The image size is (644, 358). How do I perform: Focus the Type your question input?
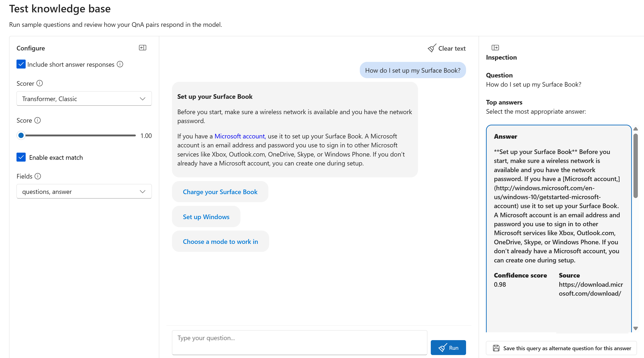tap(300, 342)
